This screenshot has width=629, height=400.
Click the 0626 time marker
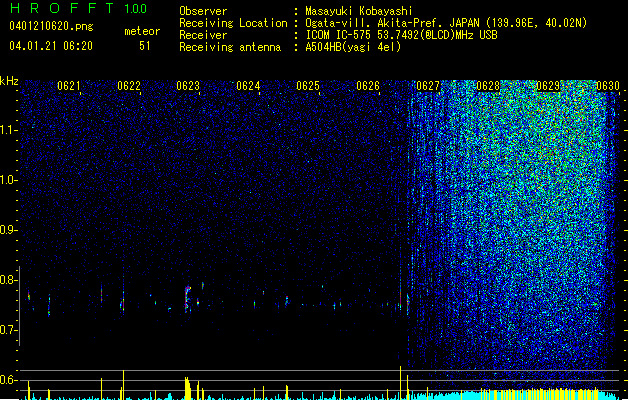pyautogui.click(x=368, y=86)
